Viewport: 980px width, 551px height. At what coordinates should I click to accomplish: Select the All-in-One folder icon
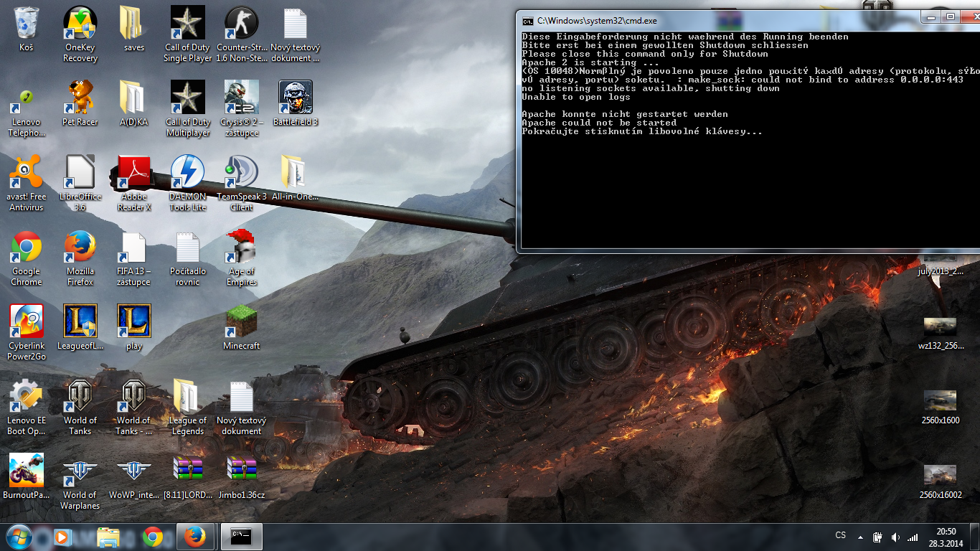[296, 179]
